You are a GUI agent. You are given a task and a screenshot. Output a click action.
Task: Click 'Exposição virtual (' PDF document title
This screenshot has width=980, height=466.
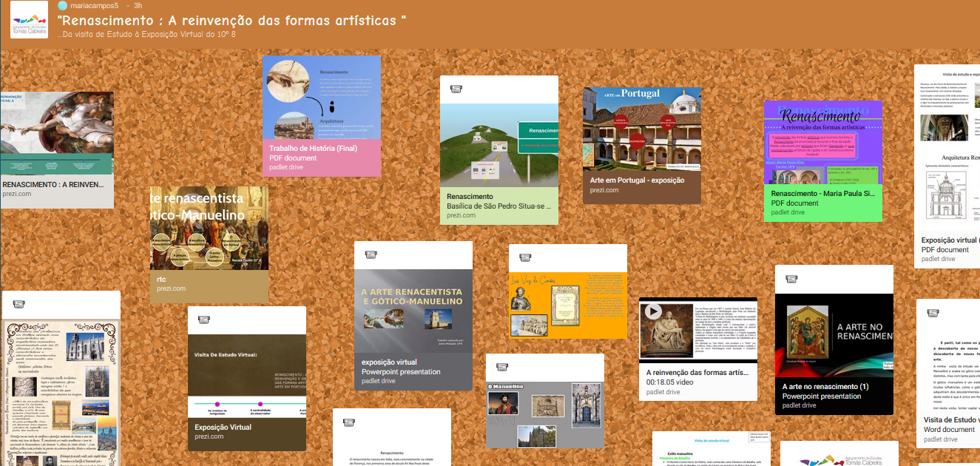click(x=950, y=240)
